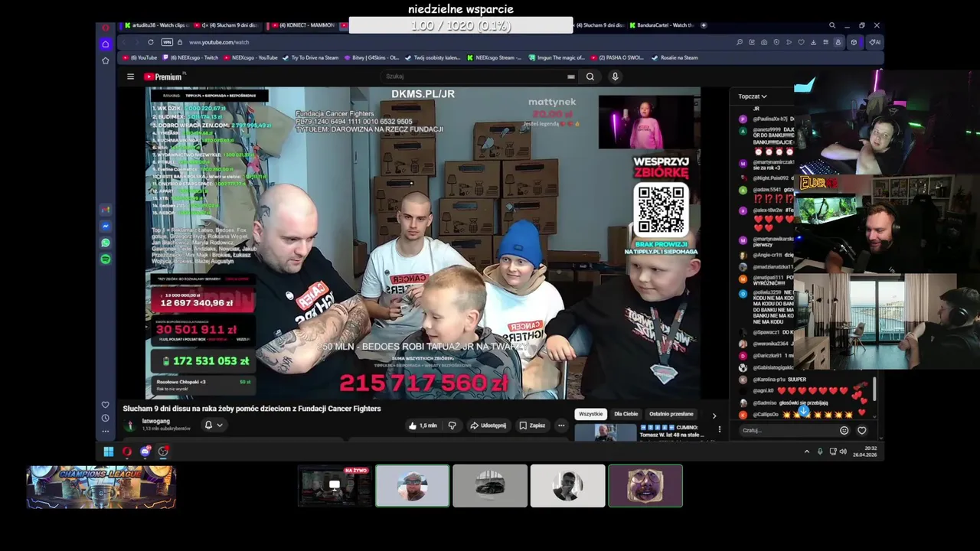Open emoji picker in live chat
The image size is (980, 551).
[844, 430]
